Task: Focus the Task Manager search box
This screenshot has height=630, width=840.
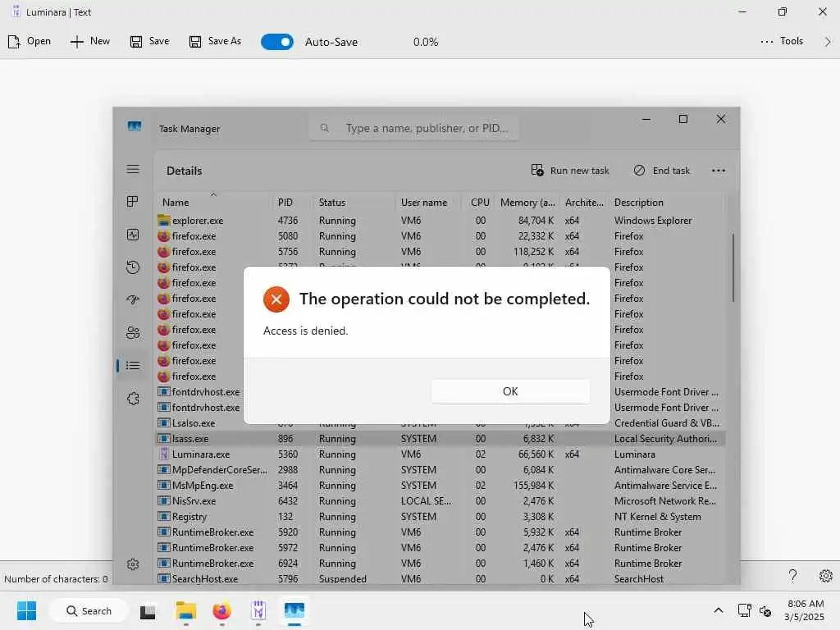Action: pyautogui.click(x=413, y=128)
